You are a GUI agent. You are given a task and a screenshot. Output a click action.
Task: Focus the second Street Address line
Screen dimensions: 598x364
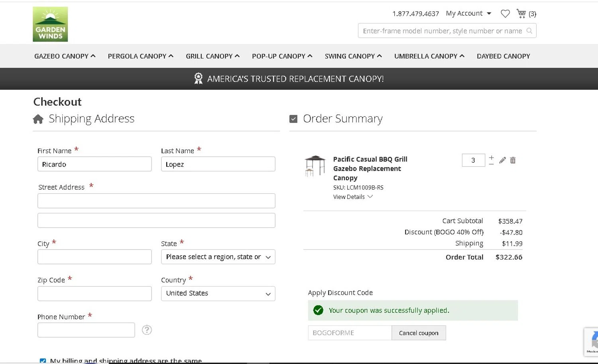coord(156,220)
